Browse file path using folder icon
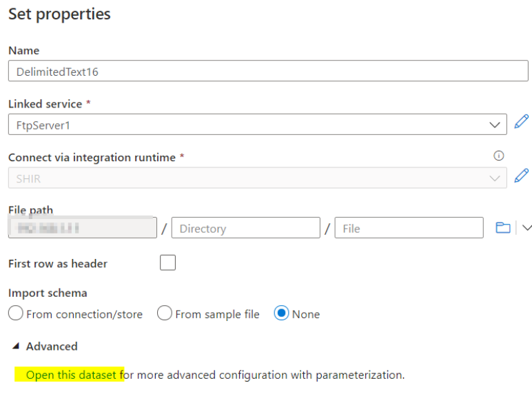Viewport: 532px width, 414px height. click(x=503, y=227)
